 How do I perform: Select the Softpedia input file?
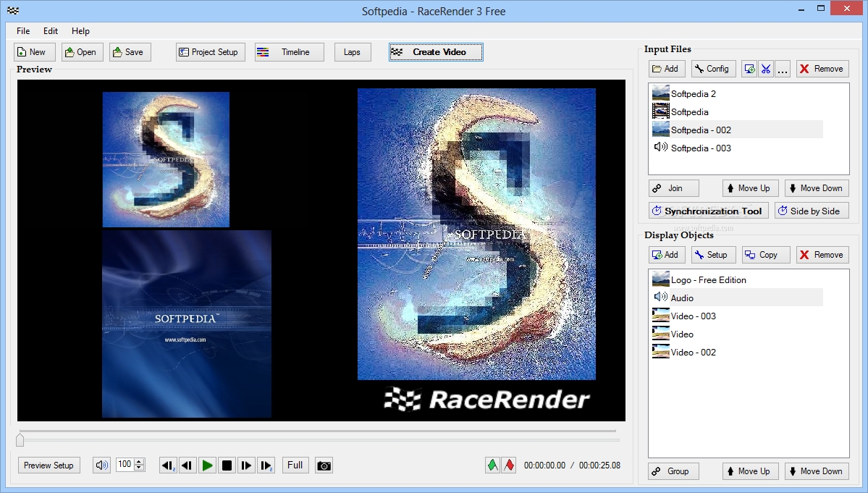pyautogui.click(x=738, y=111)
